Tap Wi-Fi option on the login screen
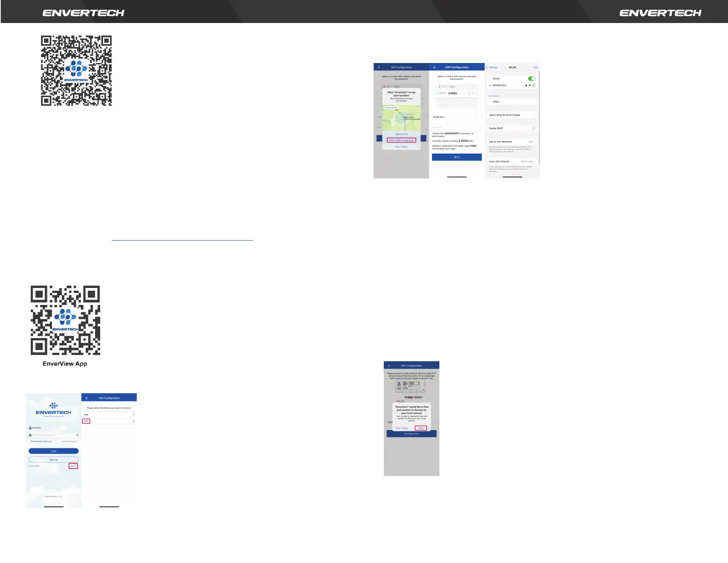The width and height of the screenshot is (728, 563). (73, 466)
